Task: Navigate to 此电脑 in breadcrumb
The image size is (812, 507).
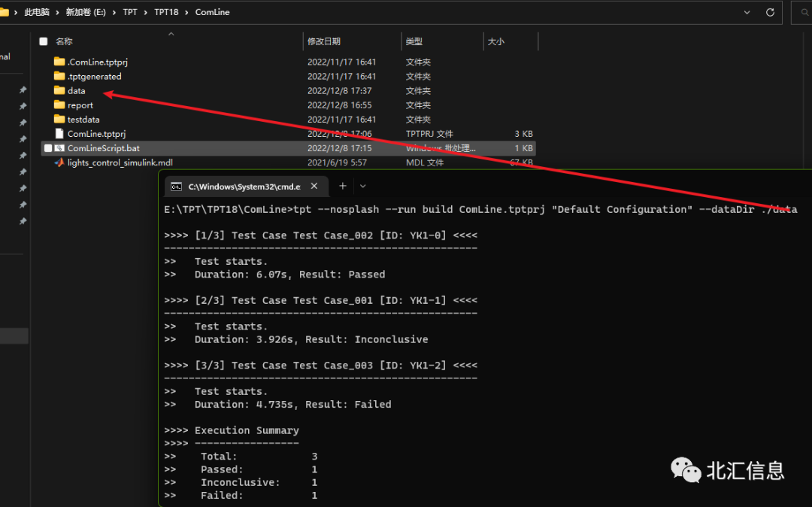Action: click(37, 12)
